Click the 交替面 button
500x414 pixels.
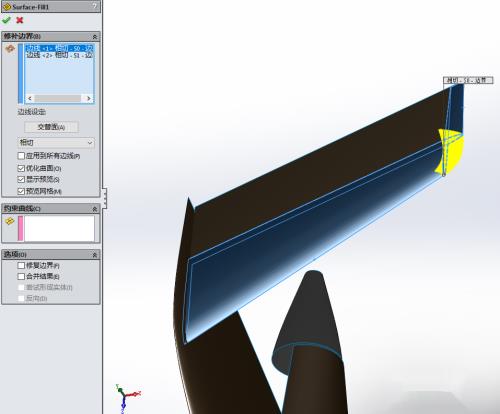click(52, 127)
